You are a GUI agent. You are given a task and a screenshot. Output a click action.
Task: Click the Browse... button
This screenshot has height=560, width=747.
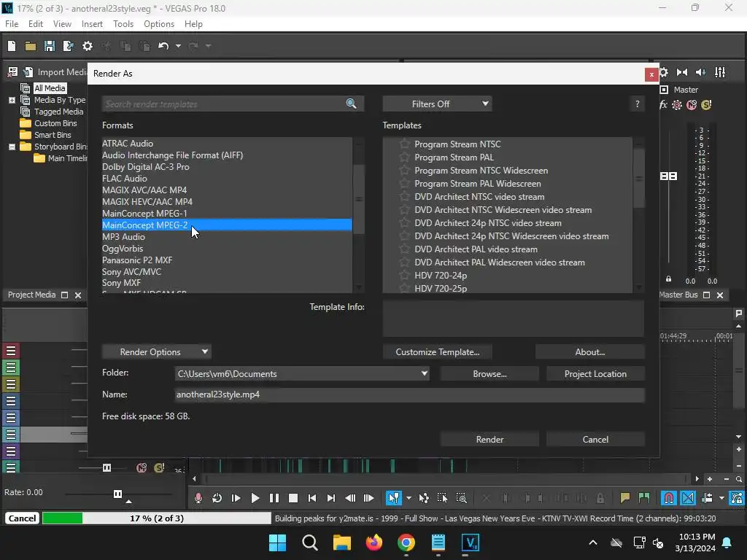coord(489,374)
